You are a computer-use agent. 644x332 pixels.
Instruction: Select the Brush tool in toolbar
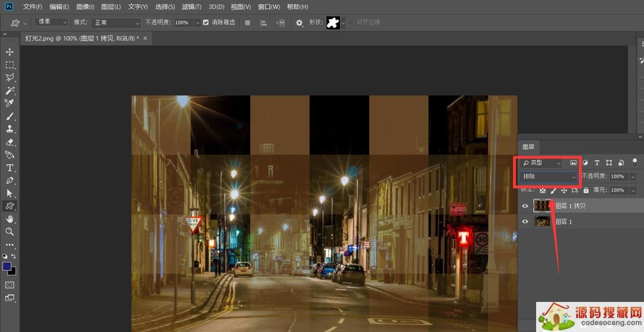[x=10, y=117]
